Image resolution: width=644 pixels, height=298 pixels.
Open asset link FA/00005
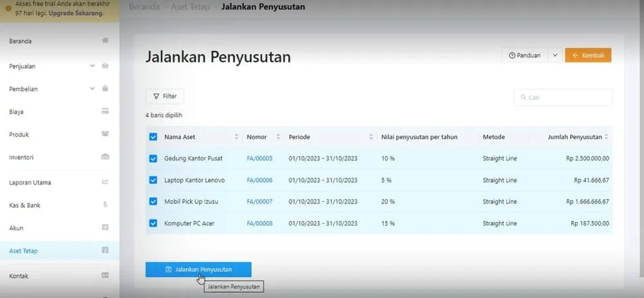click(x=260, y=158)
